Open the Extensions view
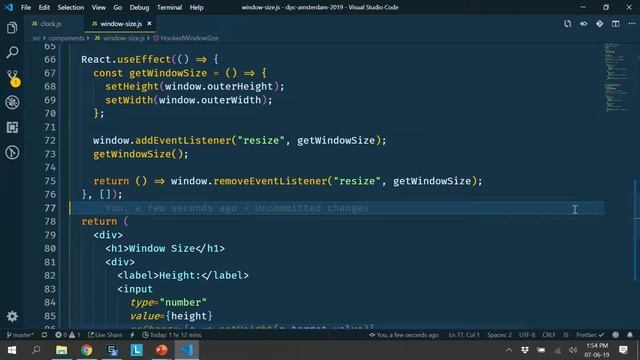The height and width of the screenshot is (360, 640). (x=12, y=127)
